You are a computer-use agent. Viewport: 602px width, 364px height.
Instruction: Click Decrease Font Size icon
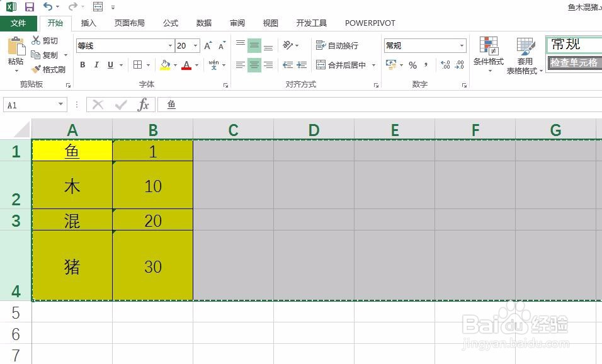(x=222, y=46)
